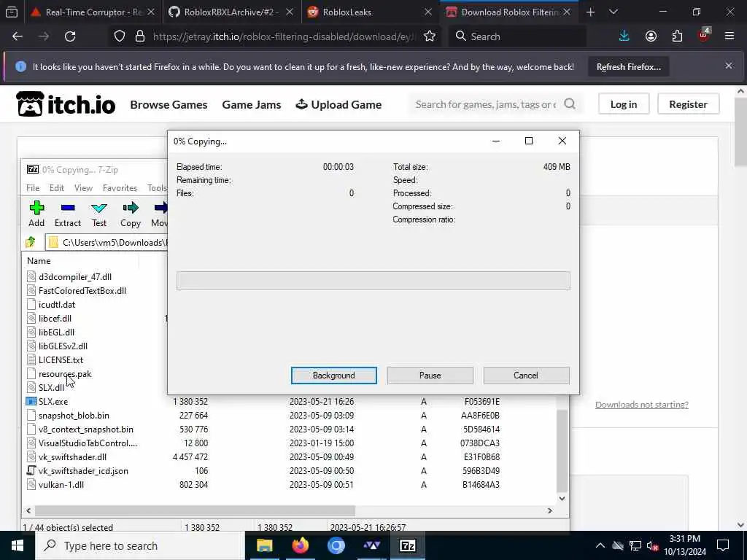Viewport: 747px width, 560px height.
Task: Click the Extract icon in 7-Zip toolbar
Action: click(68, 214)
